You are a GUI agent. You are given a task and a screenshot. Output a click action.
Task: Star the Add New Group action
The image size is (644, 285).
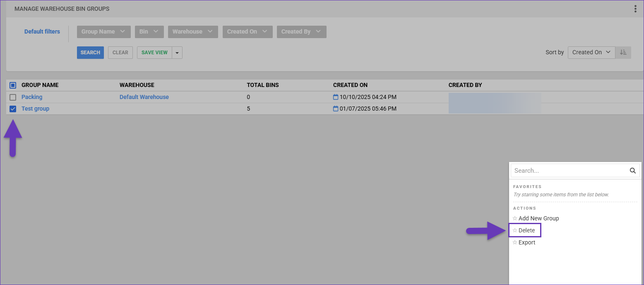pyautogui.click(x=515, y=218)
